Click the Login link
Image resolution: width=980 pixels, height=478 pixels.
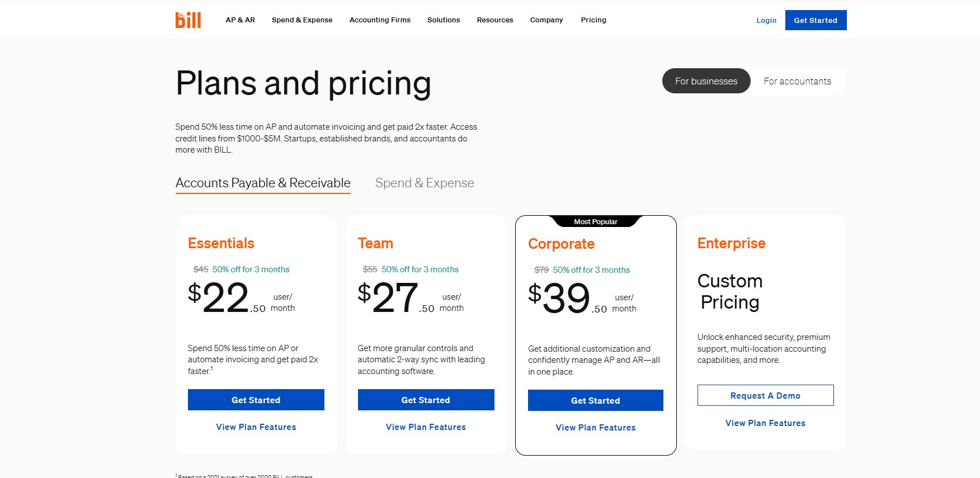766,21
